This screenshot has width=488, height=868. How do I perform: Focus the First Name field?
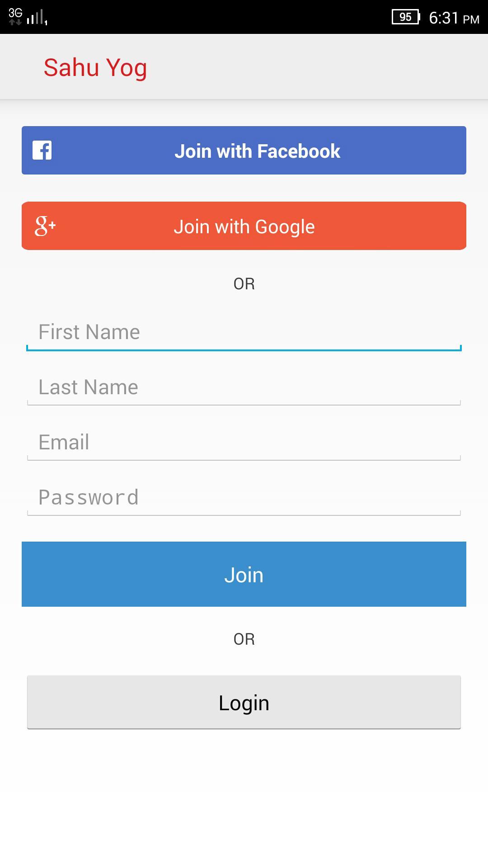point(244,332)
